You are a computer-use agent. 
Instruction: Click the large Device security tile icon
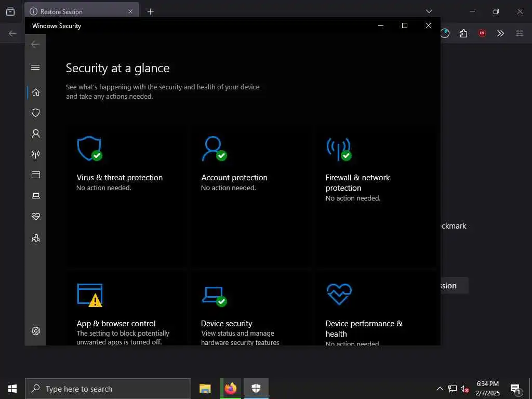click(x=215, y=297)
